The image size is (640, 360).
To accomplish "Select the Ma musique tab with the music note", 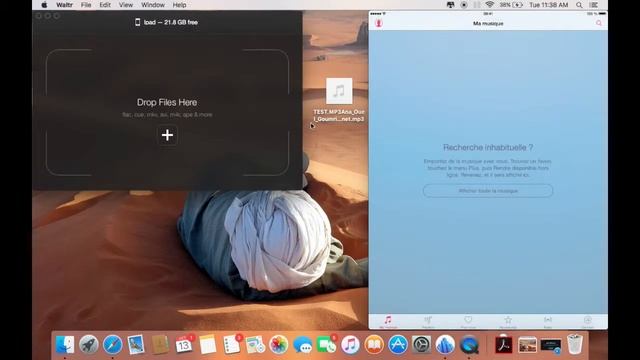I will (x=388, y=321).
